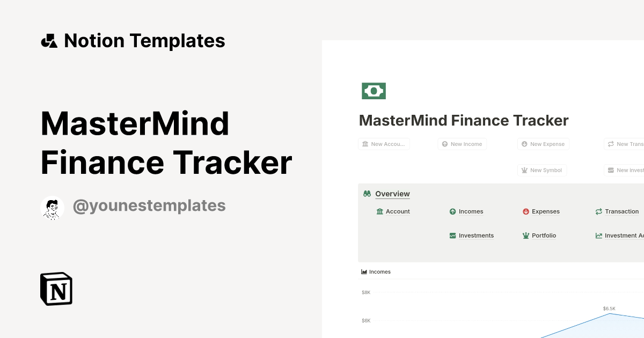Click the chart icon next to Investments

pyautogui.click(x=452, y=236)
